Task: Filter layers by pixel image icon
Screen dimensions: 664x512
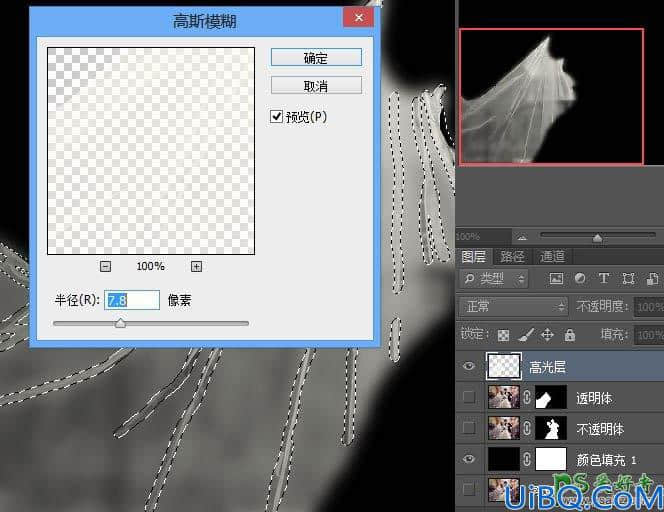Action: click(x=556, y=279)
